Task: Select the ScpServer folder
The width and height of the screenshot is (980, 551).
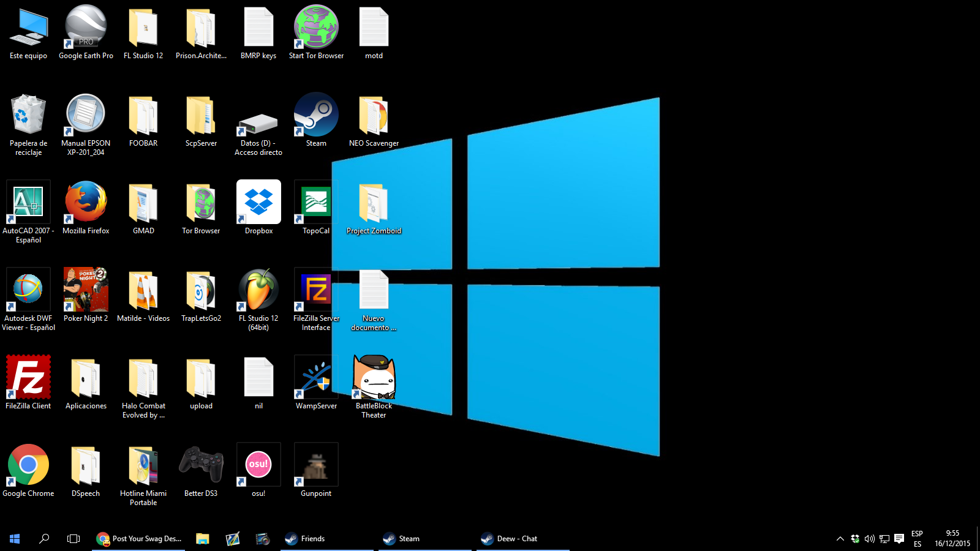Action: pyautogui.click(x=201, y=121)
